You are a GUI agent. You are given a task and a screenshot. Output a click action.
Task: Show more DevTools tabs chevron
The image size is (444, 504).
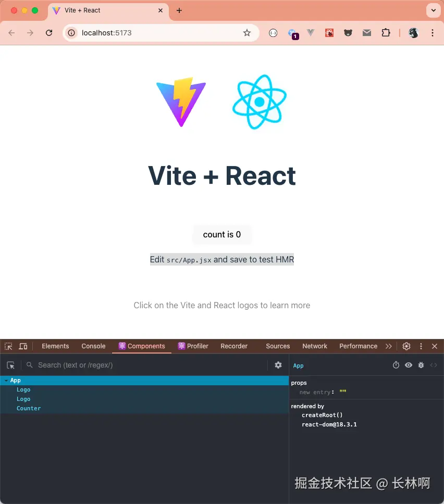(389, 346)
